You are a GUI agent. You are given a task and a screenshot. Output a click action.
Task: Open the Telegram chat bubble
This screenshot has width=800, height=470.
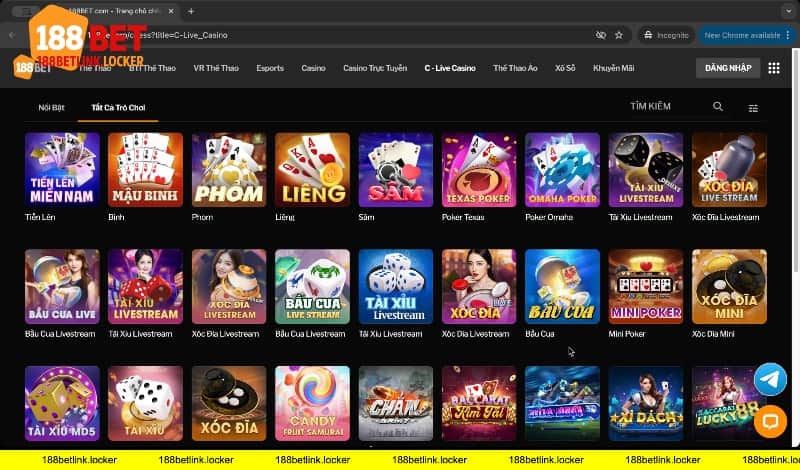point(770,379)
